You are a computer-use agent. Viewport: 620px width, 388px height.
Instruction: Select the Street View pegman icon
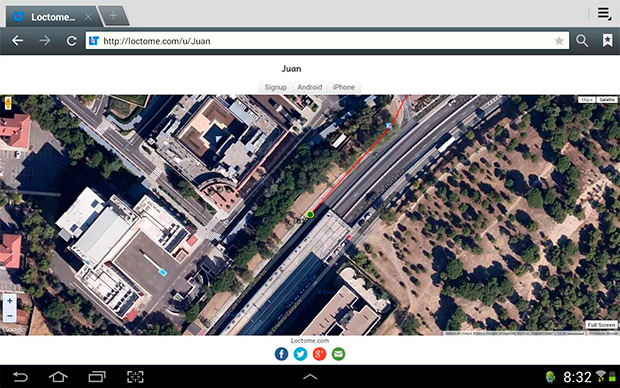point(8,103)
